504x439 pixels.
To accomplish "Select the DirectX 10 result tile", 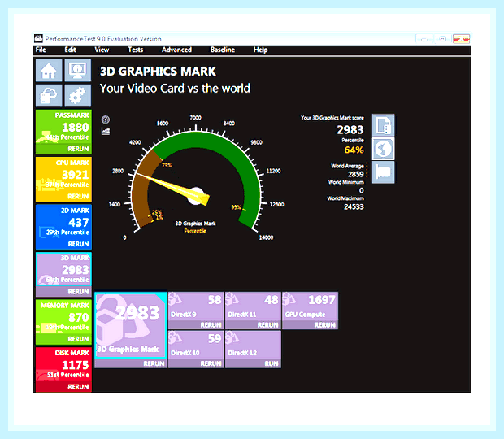I will (196, 346).
